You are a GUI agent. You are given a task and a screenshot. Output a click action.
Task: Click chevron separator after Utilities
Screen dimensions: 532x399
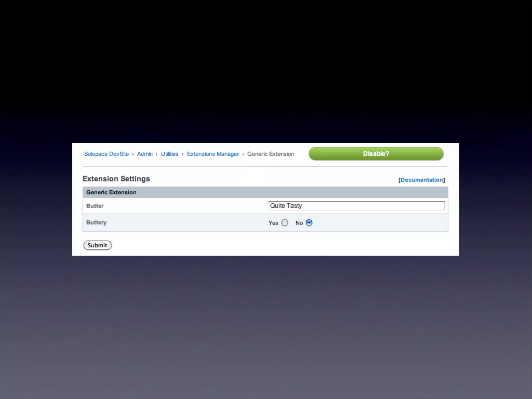pyautogui.click(x=183, y=154)
